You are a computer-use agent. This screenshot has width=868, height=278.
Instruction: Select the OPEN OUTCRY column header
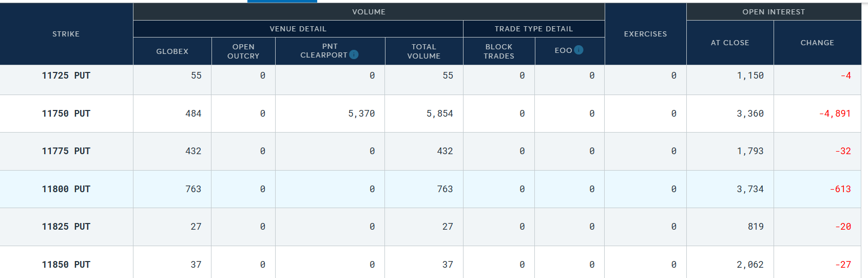tap(243, 51)
